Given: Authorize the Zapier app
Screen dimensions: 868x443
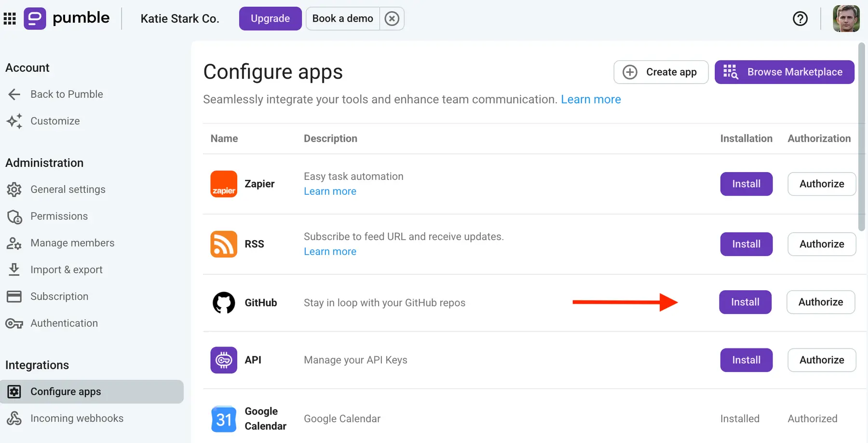Looking at the screenshot, I should (x=822, y=184).
